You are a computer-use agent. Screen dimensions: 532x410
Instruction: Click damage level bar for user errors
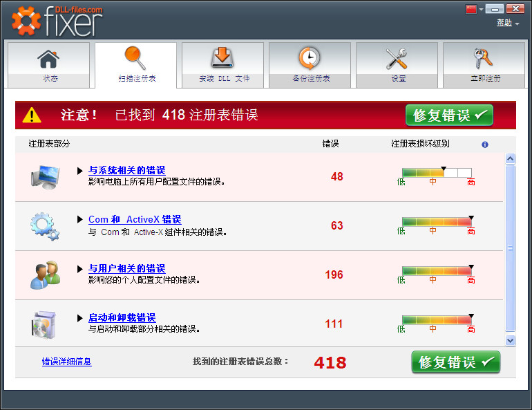pos(437,270)
